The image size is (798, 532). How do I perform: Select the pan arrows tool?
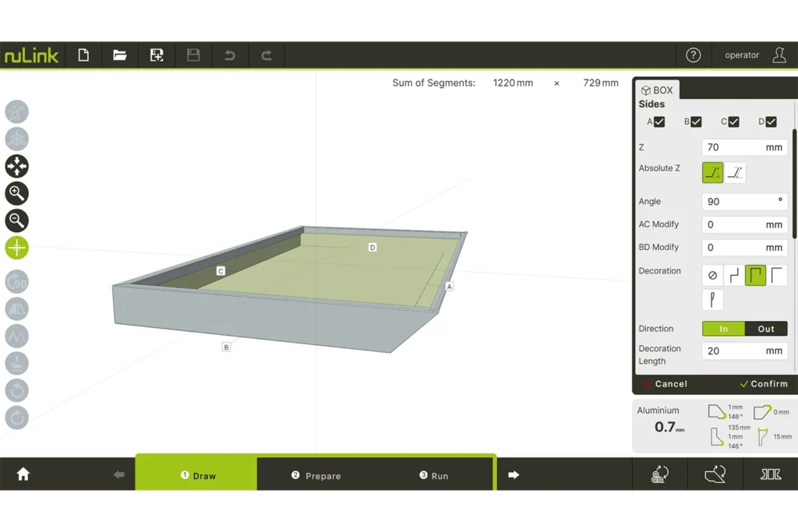pos(17,166)
